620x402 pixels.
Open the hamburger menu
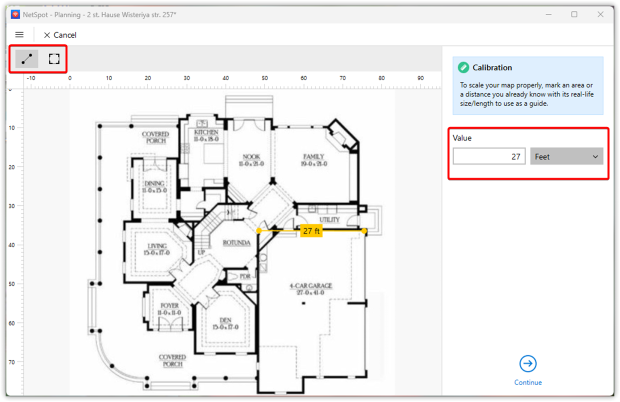coord(19,35)
